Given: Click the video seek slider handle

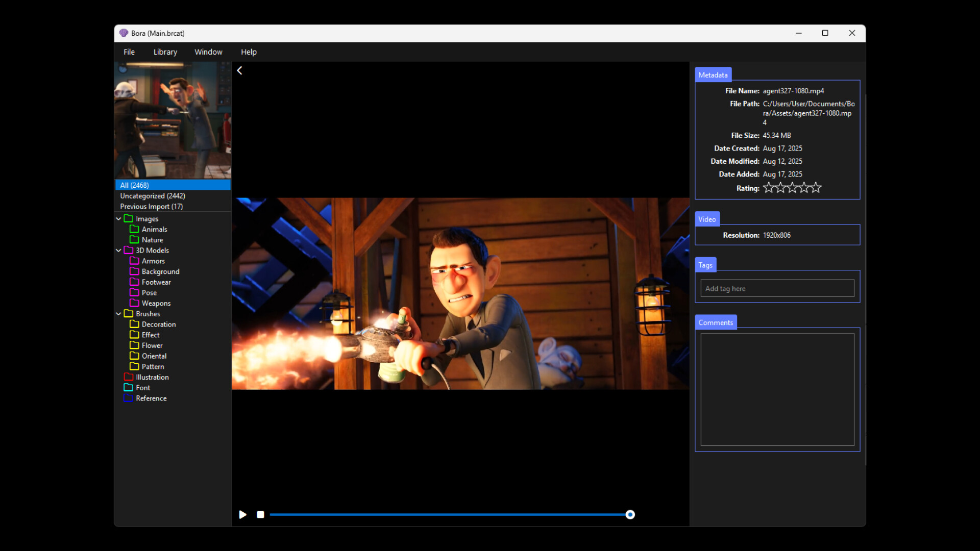Looking at the screenshot, I should [630, 515].
